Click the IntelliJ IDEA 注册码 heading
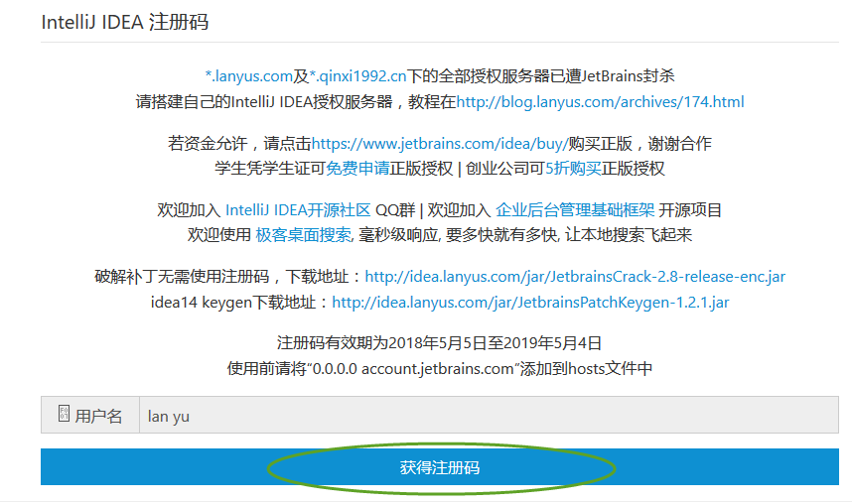The image size is (852, 504). [x=125, y=22]
